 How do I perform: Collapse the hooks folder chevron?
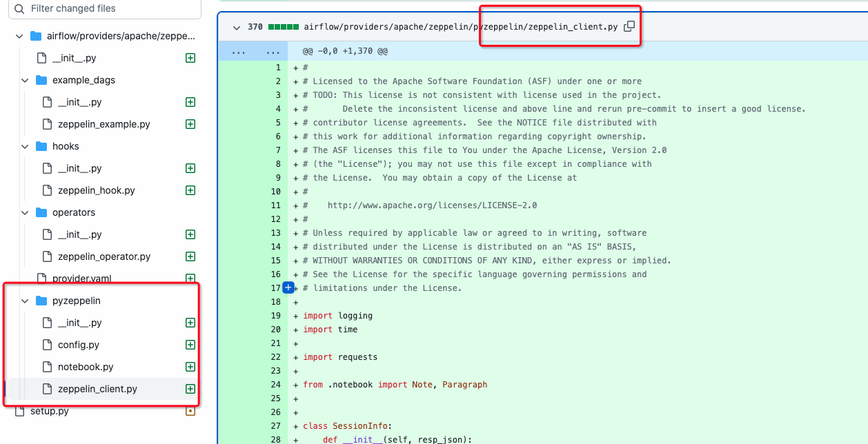tap(25, 146)
